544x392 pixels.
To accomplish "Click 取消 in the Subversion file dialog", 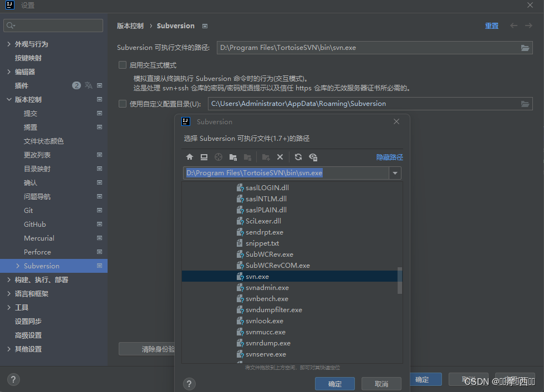I will click(382, 384).
